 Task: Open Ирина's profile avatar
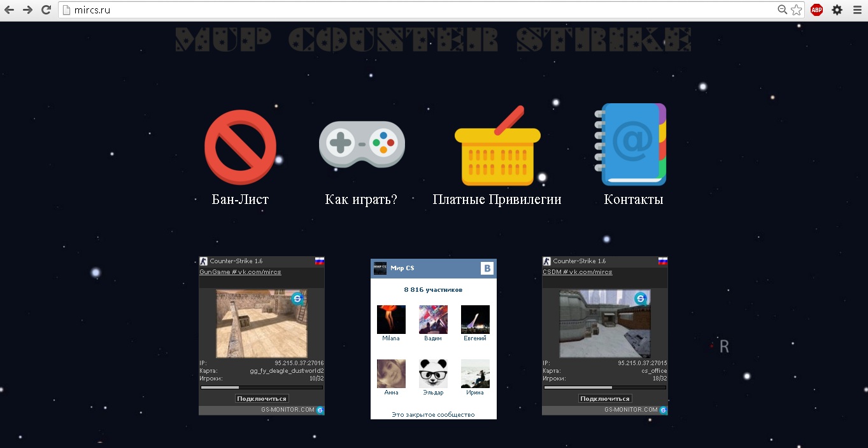pos(475,373)
